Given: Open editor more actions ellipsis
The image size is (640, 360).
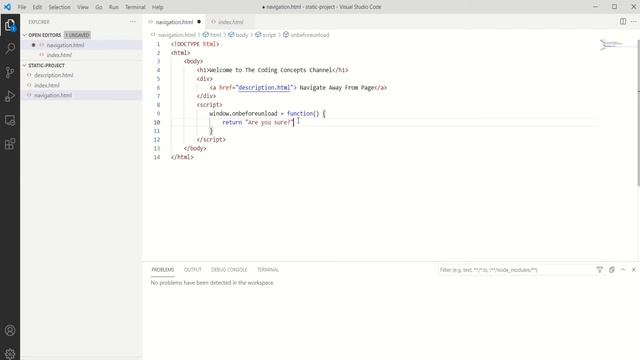Looking at the screenshot, I should pyautogui.click(x=634, y=22).
